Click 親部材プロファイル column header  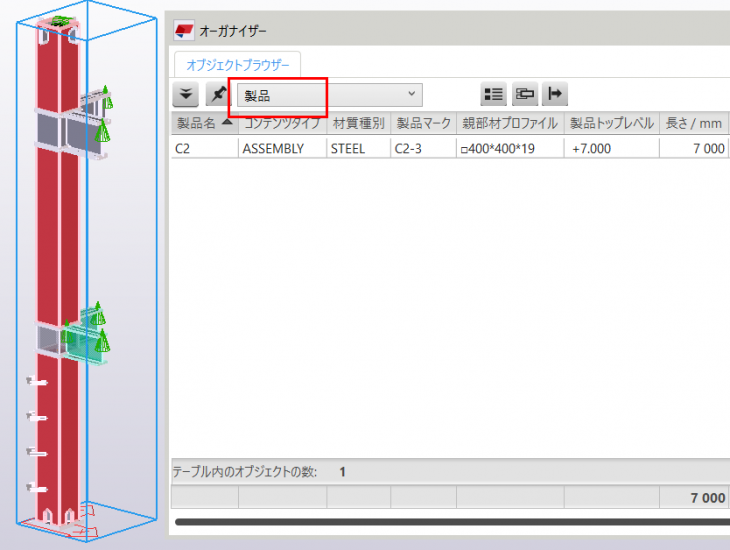click(510, 123)
